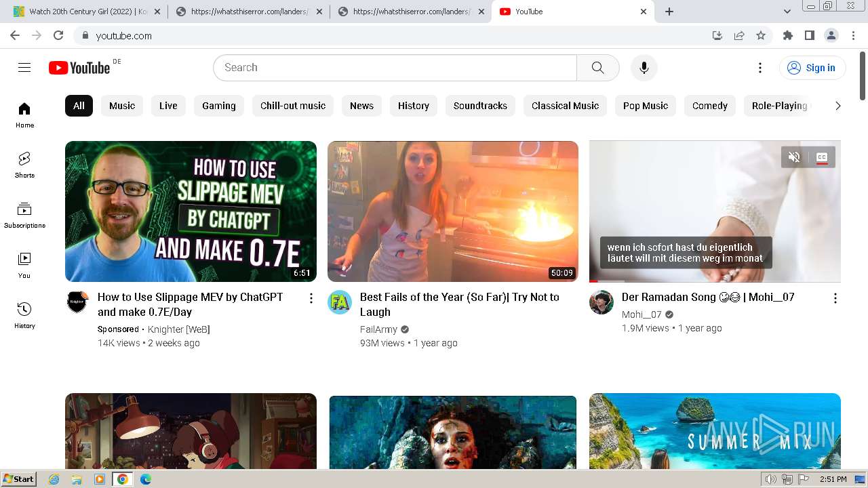Select the All filter chip
868x488 pixels.
[79, 106]
